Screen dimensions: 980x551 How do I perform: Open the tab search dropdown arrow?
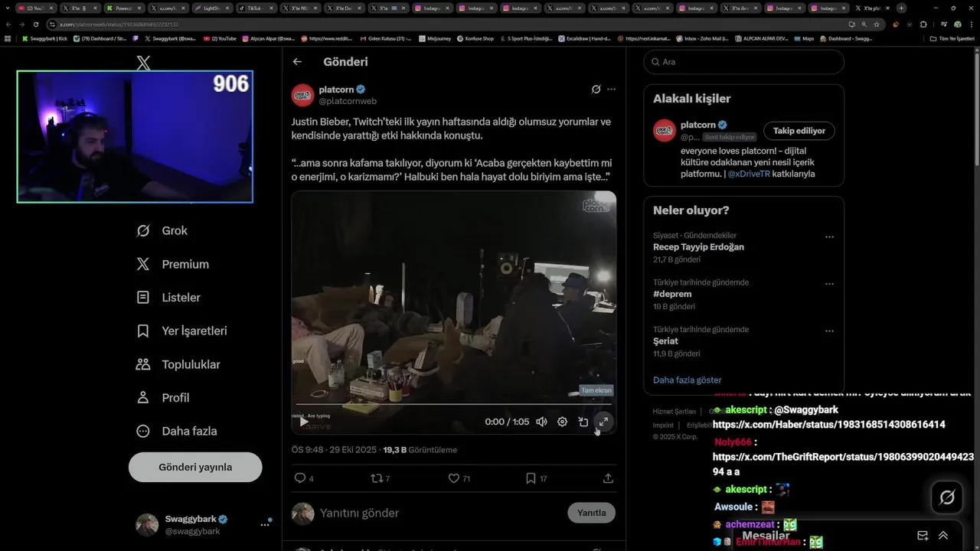click(9, 8)
